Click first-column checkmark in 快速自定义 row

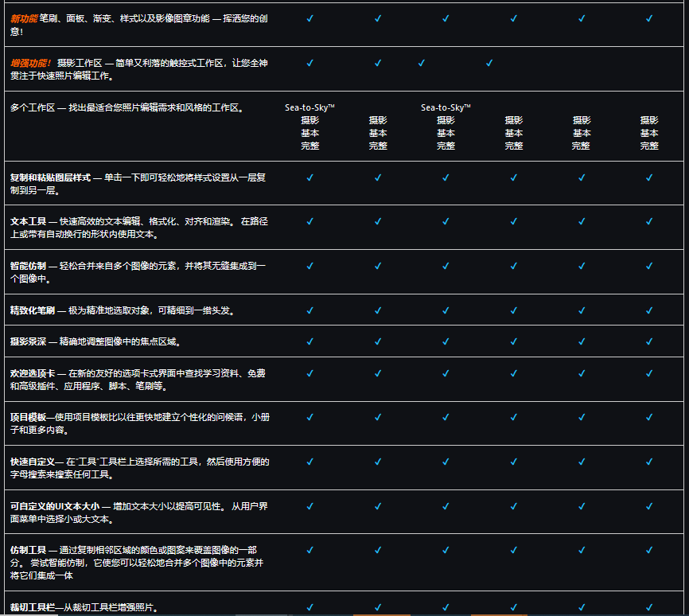[x=309, y=462]
